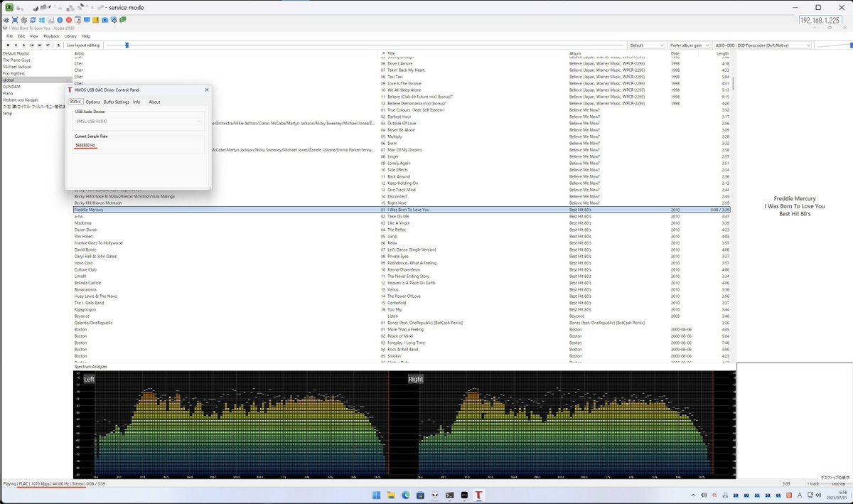Click the seek bar thumb
This screenshot has height=504, width=853.
[127, 45]
